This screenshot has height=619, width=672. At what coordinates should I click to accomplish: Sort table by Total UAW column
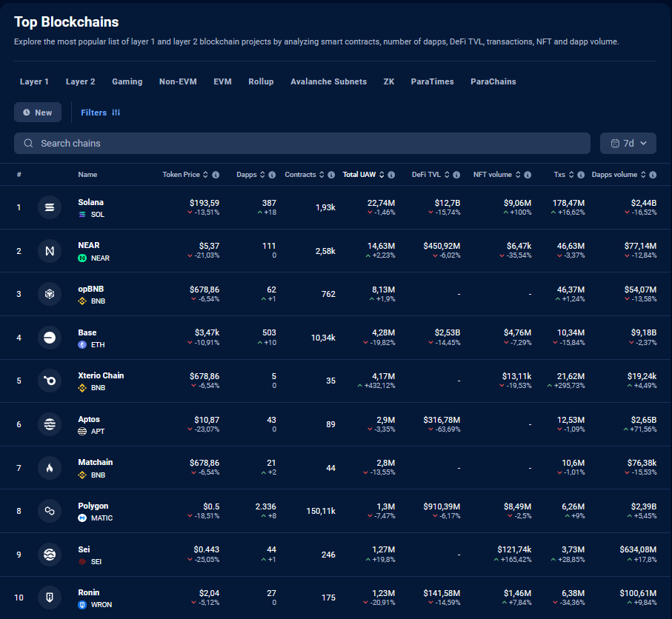(382, 175)
